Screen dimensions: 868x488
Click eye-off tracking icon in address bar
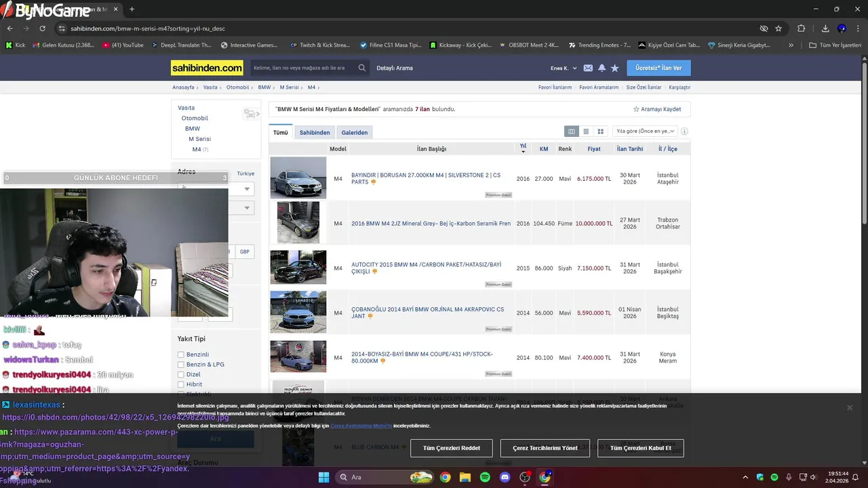coord(764,28)
